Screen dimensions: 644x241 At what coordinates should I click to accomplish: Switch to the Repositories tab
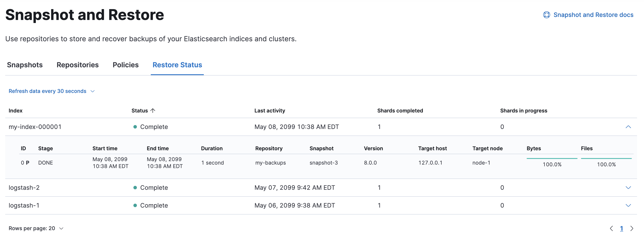78,65
